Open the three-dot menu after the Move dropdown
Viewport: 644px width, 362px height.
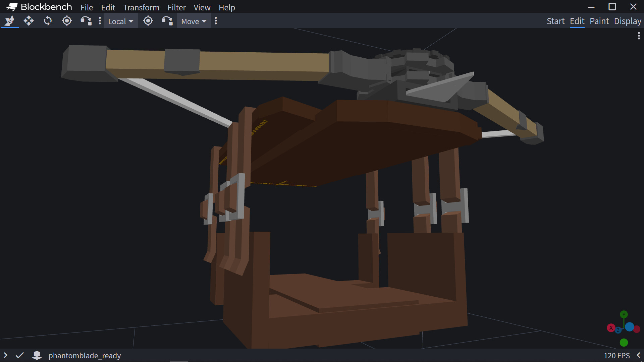[x=216, y=21]
